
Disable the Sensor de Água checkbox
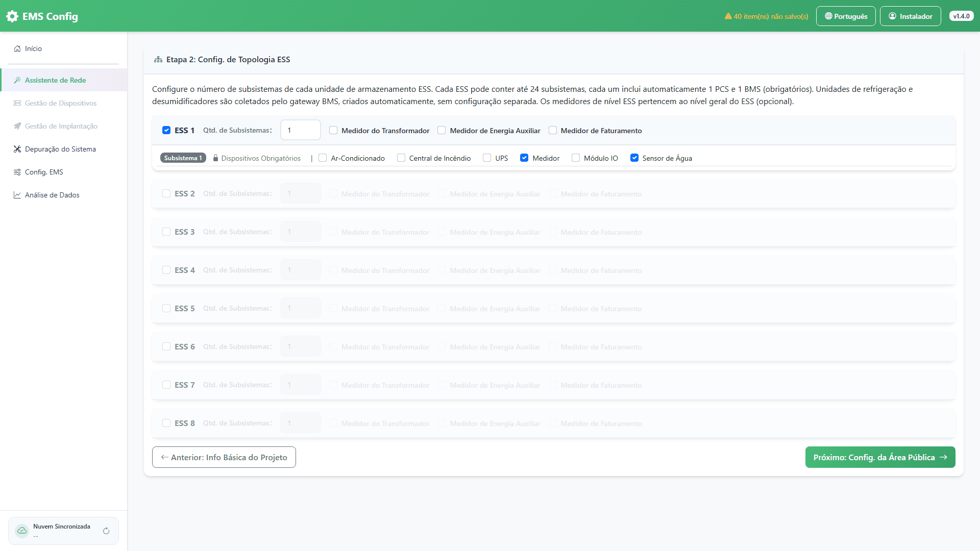pyautogui.click(x=634, y=158)
